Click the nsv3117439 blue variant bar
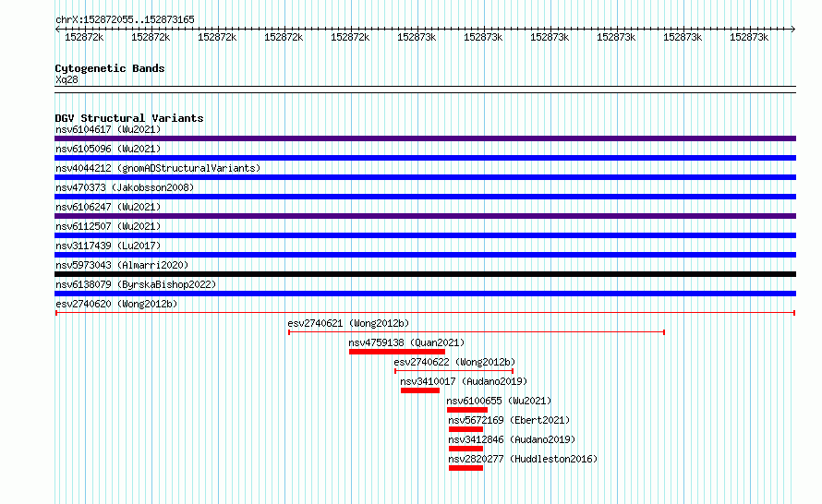The height and width of the screenshot is (504, 822). pyautogui.click(x=425, y=255)
